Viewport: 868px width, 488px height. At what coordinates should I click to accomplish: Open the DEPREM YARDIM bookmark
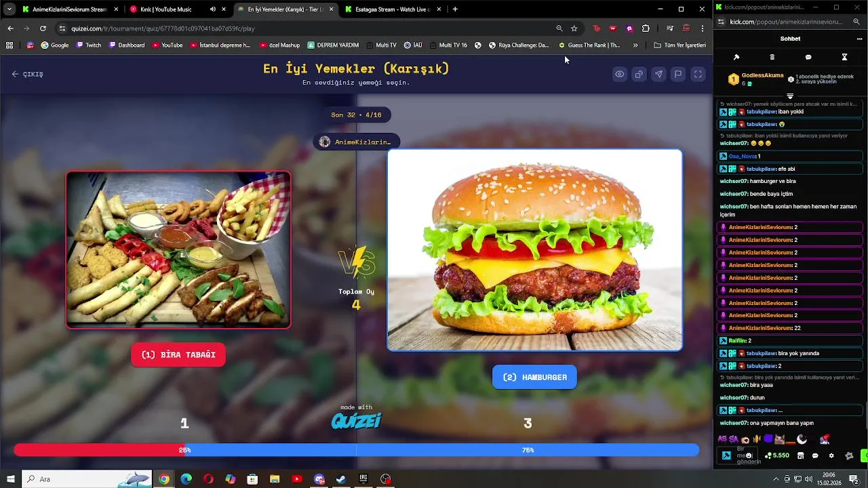click(x=333, y=45)
